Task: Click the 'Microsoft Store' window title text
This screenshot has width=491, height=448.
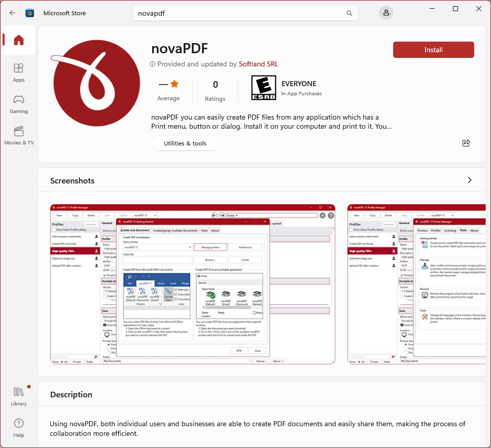Action: point(64,13)
